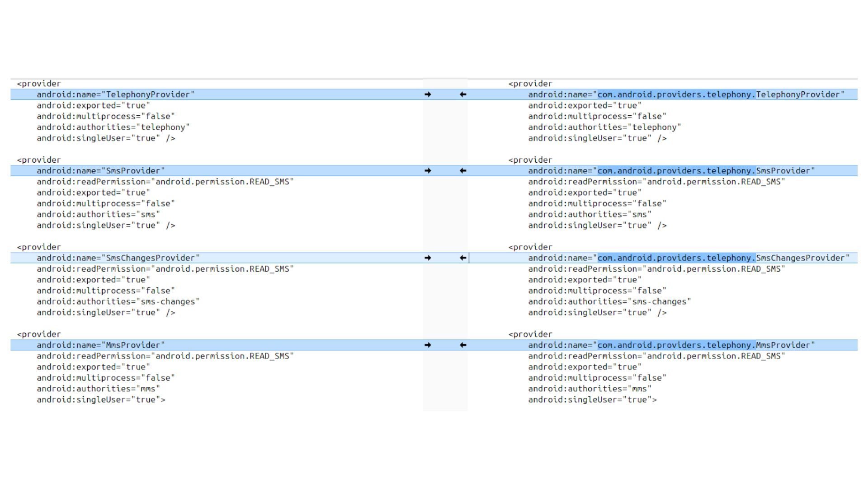Select left pane line android:name="SmsProvider"
868x488 pixels.
[x=100, y=171]
